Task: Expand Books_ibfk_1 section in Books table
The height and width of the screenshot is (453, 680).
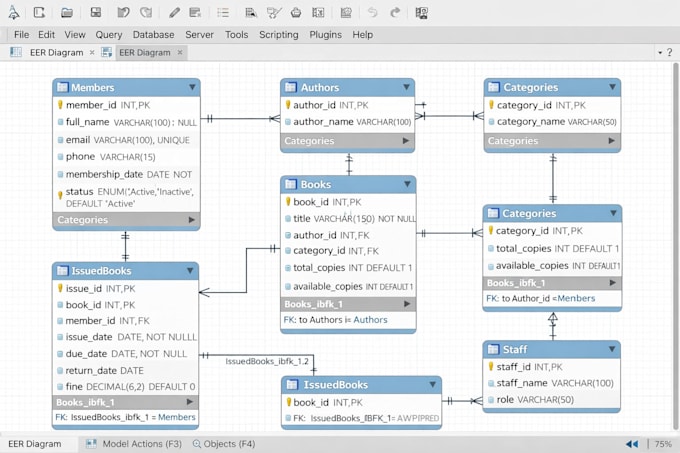Action: [407, 304]
